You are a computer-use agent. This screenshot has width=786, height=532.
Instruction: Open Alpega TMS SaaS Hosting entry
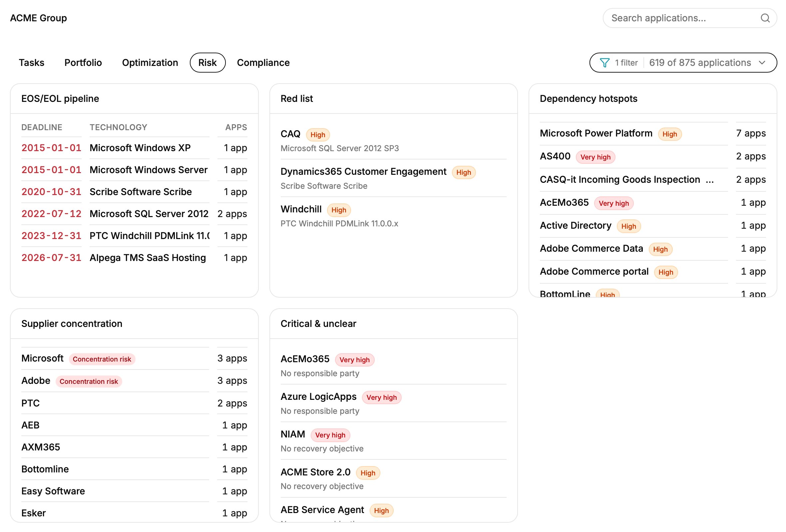tap(134, 258)
